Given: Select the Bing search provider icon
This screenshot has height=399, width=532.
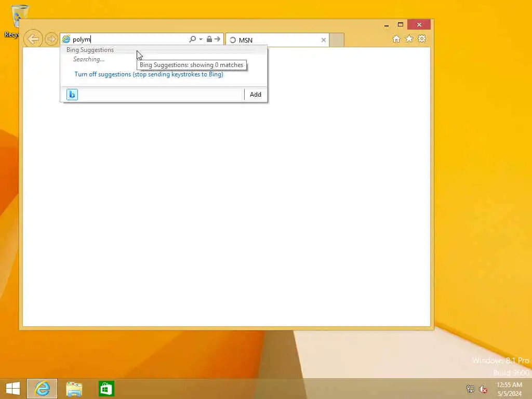Looking at the screenshot, I should pos(72,95).
